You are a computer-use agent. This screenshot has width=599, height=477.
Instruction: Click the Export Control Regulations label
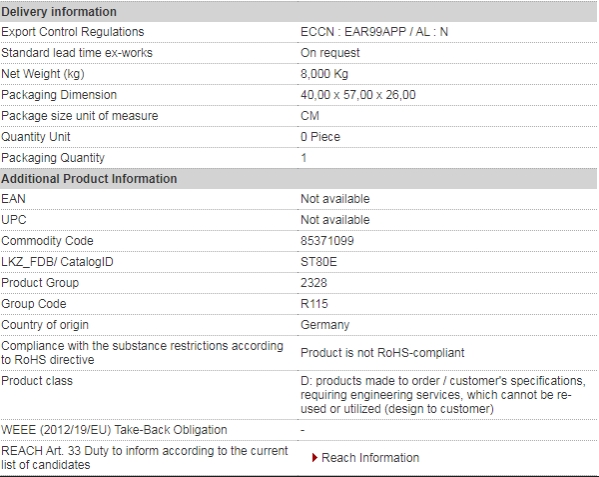click(x=73, y=32)
